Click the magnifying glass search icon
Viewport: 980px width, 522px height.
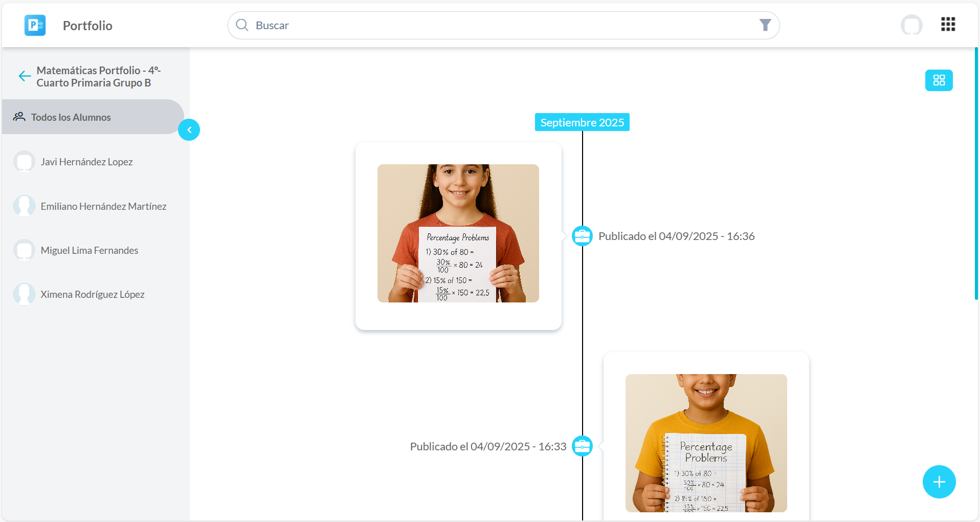(x=242, y=25)
